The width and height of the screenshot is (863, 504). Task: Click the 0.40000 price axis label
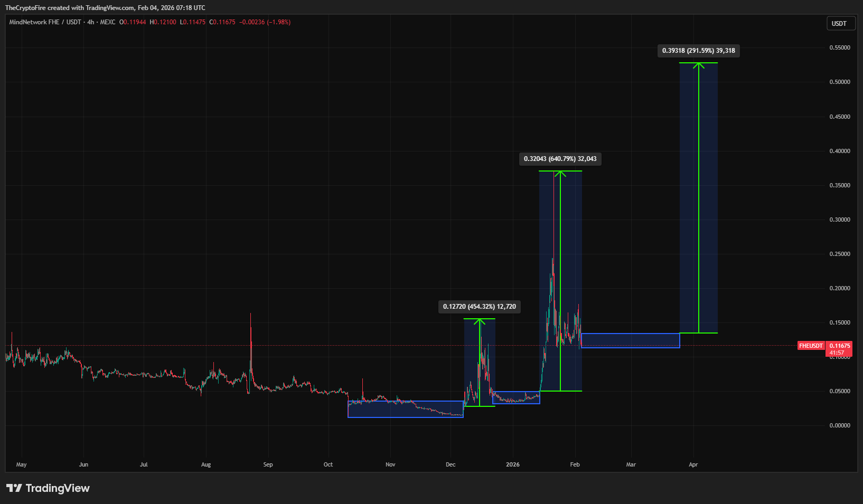click(x=840, y=151)
